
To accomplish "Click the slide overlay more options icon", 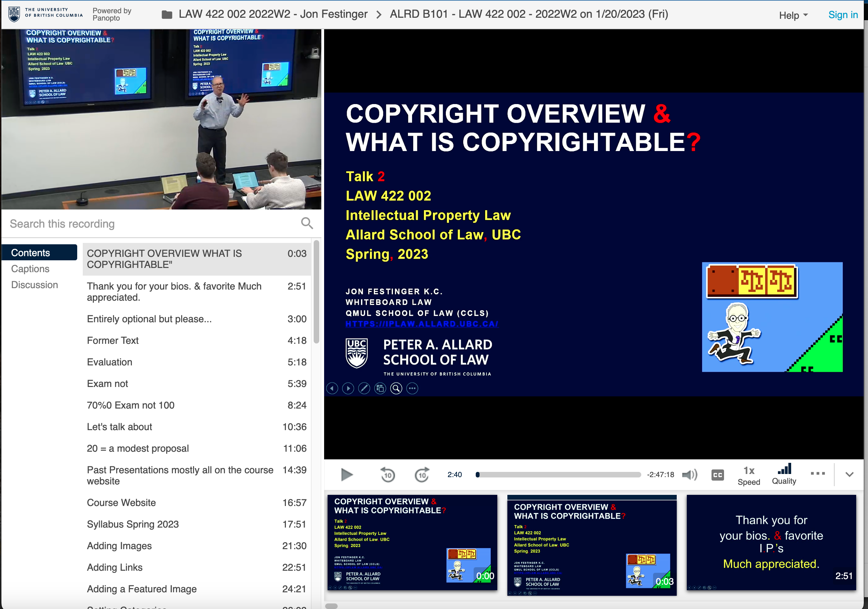I will 412,388.
